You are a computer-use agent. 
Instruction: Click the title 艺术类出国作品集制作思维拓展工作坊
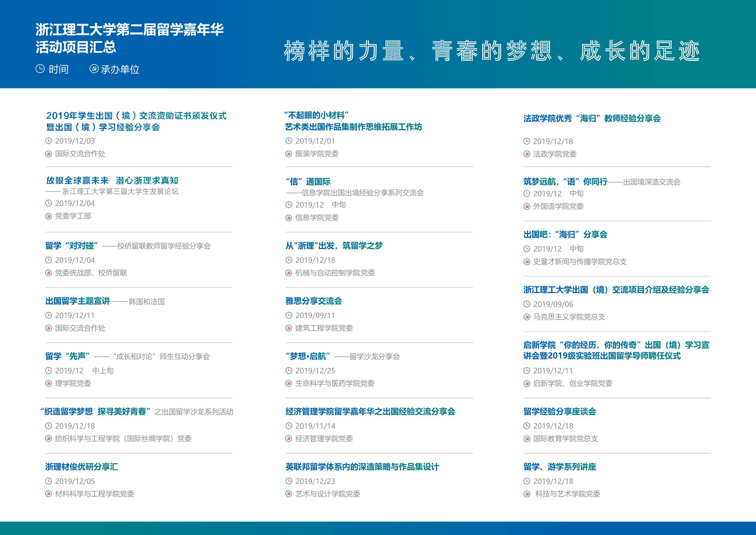pyautogui.click(x=354, y=127)
